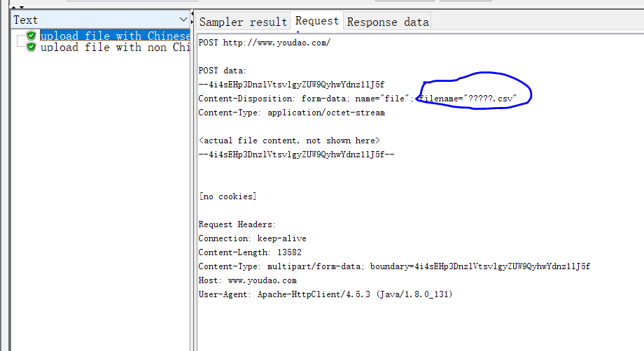
Task: Open the Text renderer dropdown
Action: click(98, 20)
